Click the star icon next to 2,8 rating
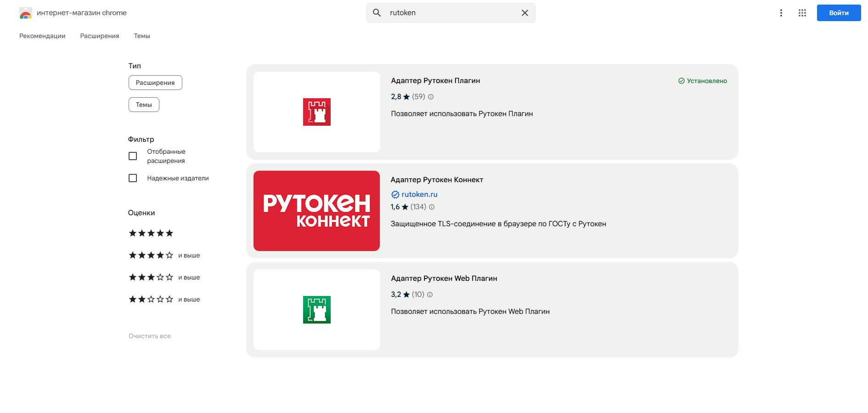 coord(406,97)
